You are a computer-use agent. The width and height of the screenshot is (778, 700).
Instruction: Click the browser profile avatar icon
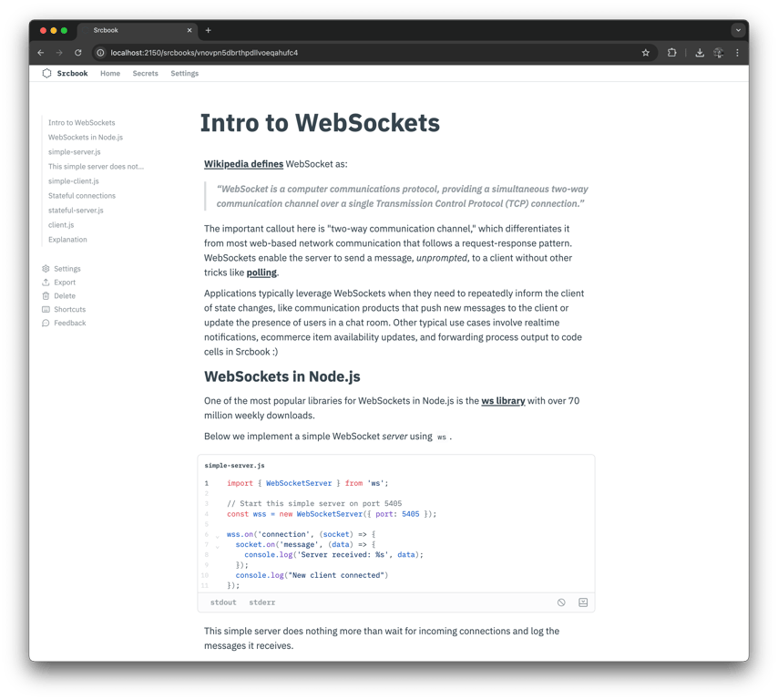(719, 53)
